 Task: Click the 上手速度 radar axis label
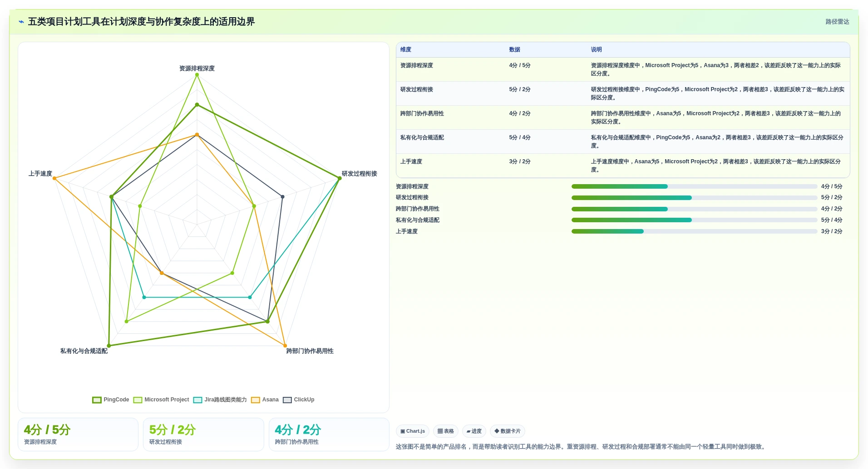pos(40,174)
